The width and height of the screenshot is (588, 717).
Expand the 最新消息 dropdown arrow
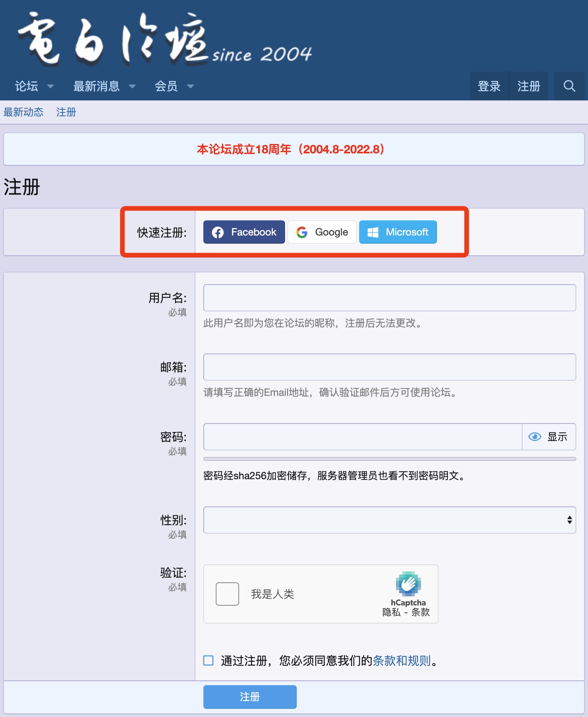click(132, 86)
